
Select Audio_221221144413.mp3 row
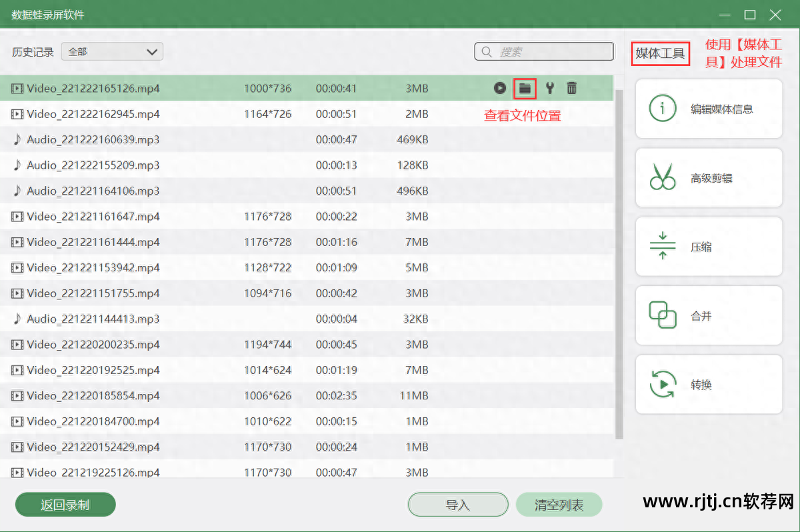click(307, 319)
